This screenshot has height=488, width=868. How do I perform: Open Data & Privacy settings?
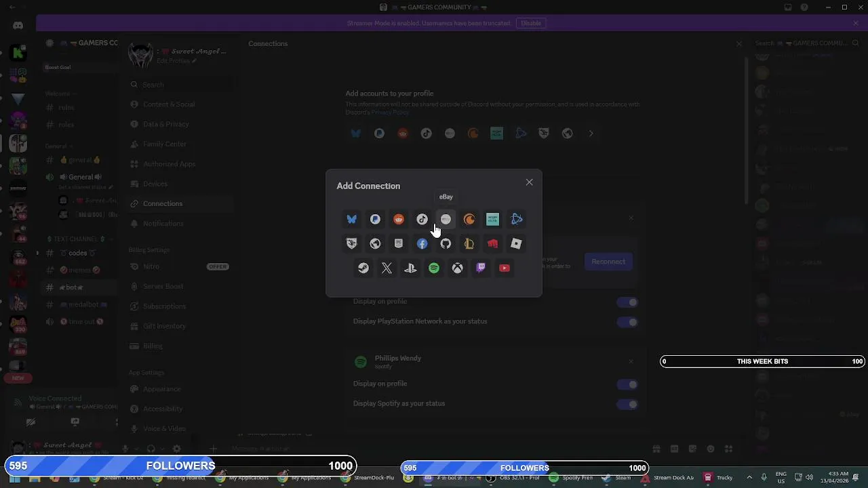coord(179,124)
